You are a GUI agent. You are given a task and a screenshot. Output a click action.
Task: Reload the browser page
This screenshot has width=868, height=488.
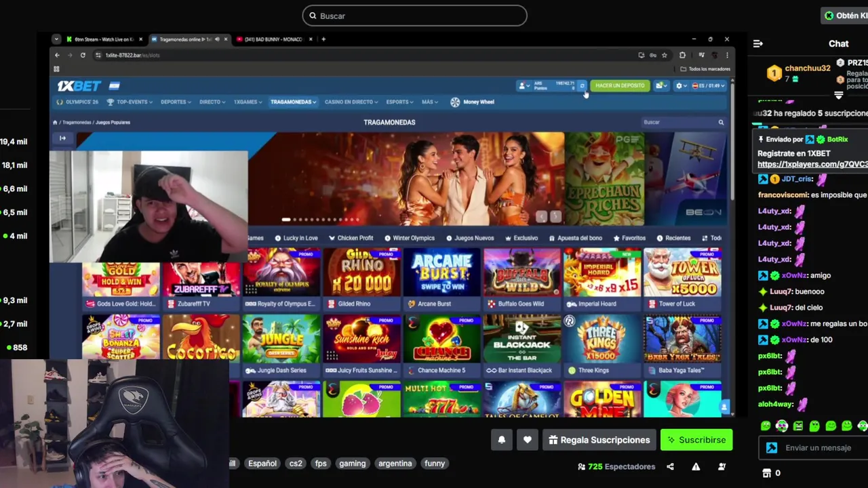coord(83,55)
